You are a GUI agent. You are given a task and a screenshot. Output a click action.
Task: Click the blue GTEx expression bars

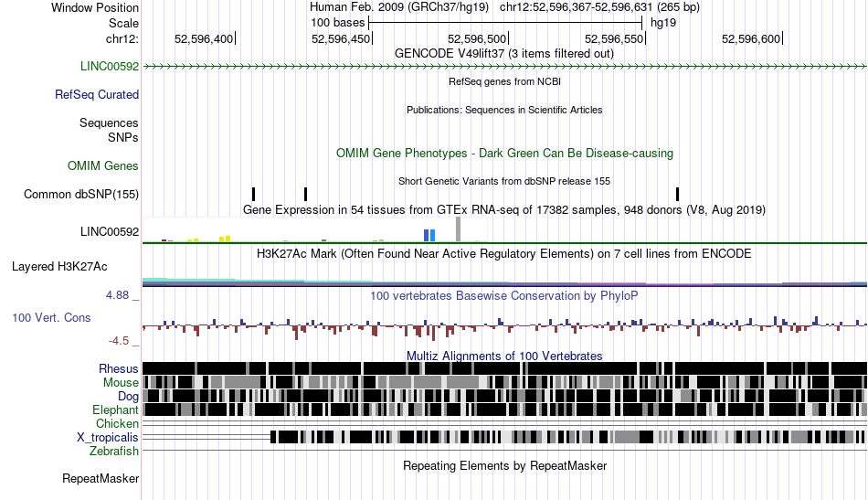point(429,235)
